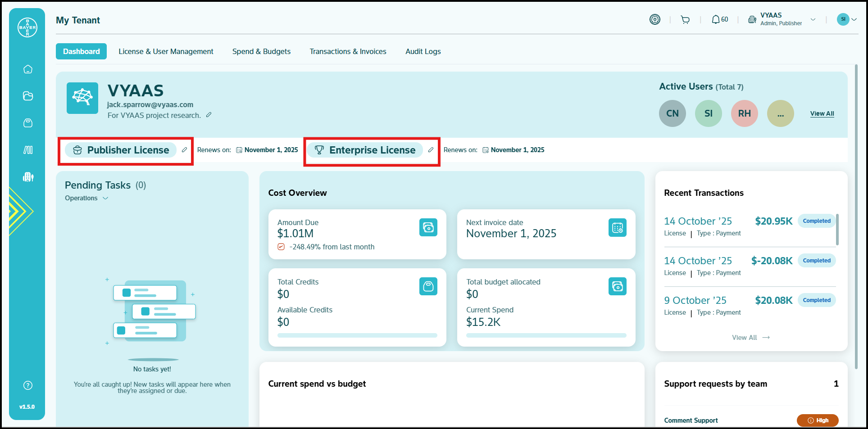Open the notifications bell icon

(715, 20)
